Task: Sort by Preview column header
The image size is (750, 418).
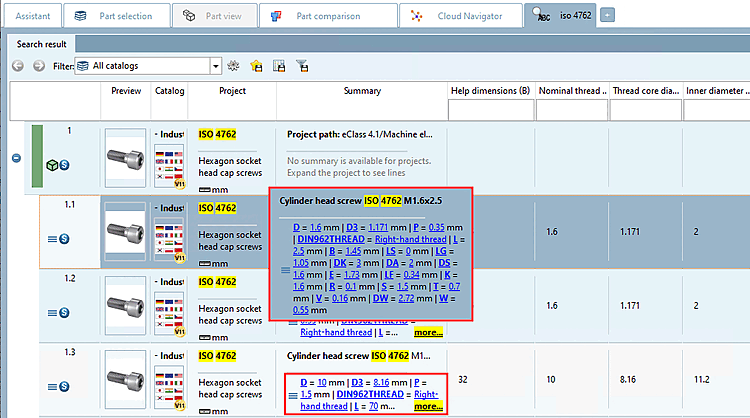Action: pyautogui.click(x=126, y=91)
